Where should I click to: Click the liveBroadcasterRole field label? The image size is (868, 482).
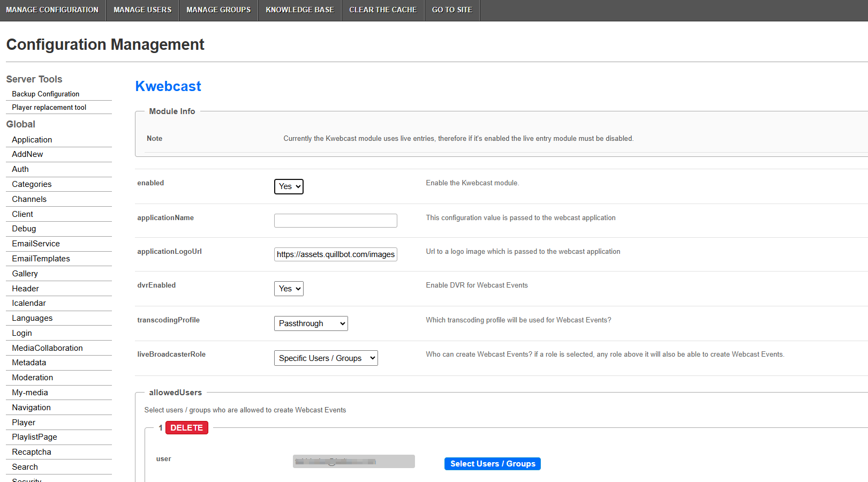pos(171,355)
